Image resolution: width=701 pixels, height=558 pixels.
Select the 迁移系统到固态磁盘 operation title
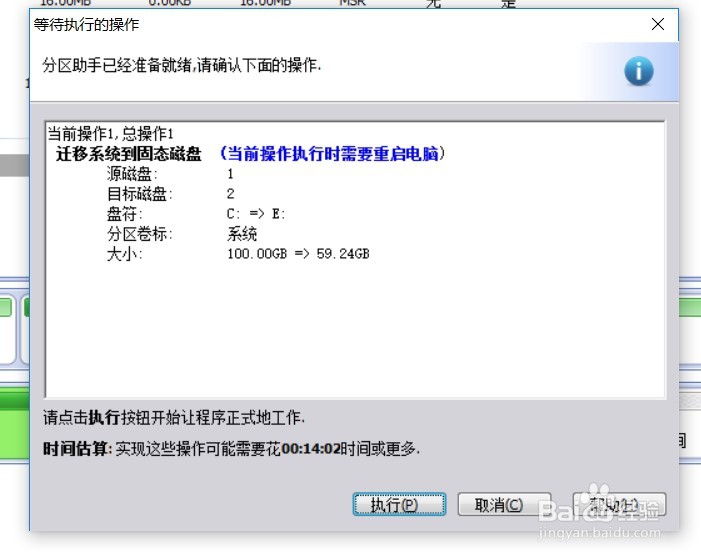point(129,154)
